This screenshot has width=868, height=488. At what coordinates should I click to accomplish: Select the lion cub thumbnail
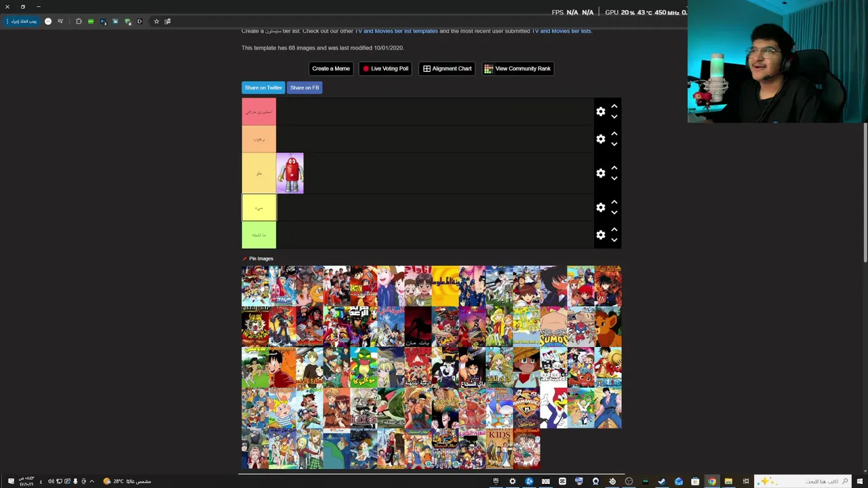click(608, 327)
